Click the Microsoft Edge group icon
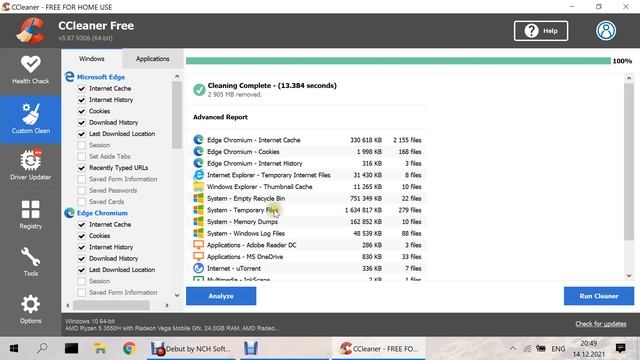640x360 pixels. pyautogui.click(x=69, y=77)
